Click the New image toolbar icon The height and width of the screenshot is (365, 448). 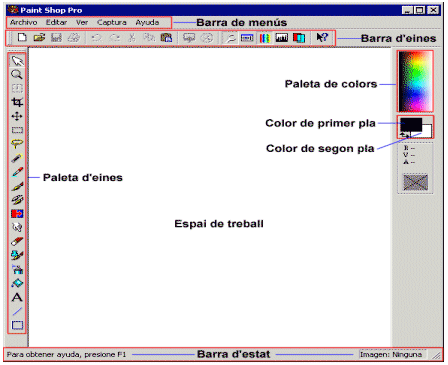pyautogui.click(x=22, y=37)
